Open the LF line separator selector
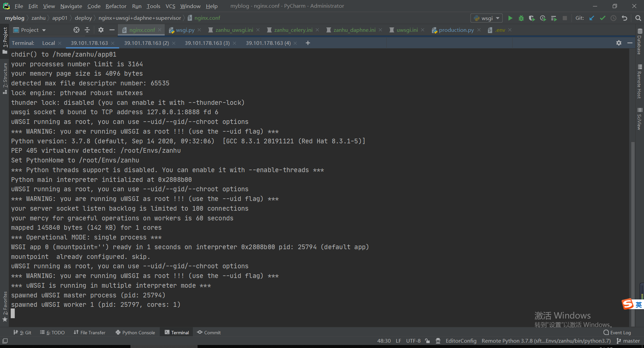Image resolution: width=644 pixels, height=348 pixels. click(398, 341)
